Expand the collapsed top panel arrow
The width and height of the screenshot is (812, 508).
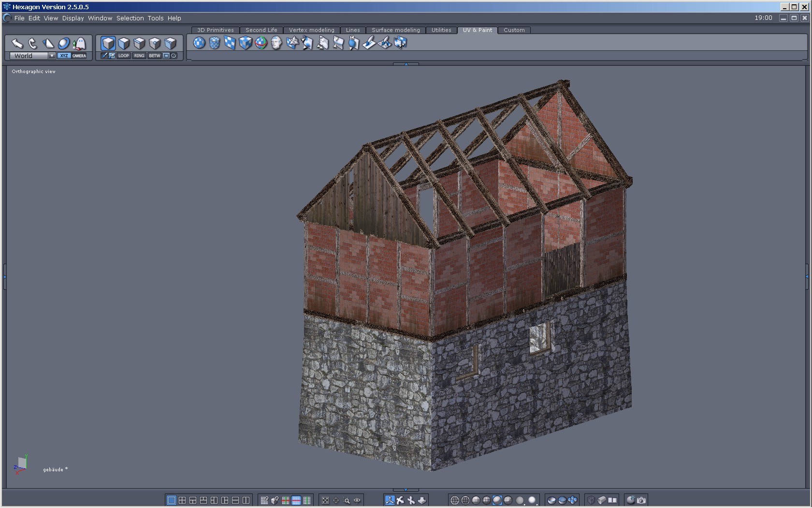coord(406,64)
